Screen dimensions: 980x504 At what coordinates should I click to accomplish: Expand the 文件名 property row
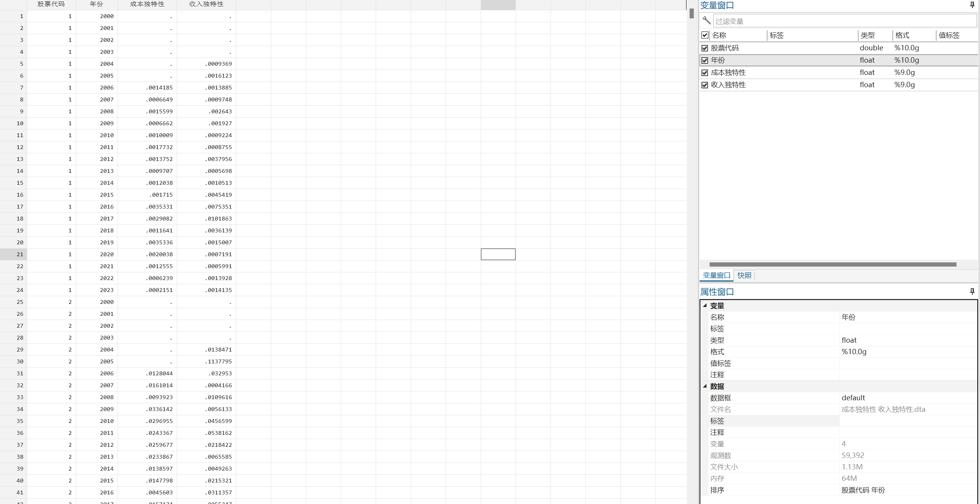705,409
